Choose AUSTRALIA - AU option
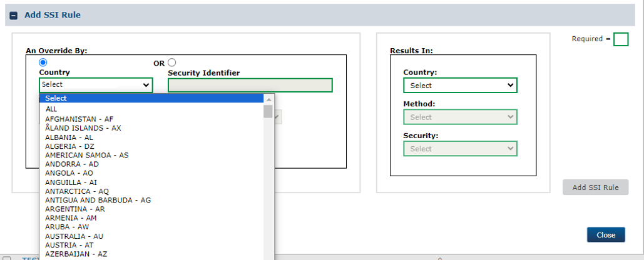644x260 pixels. click(x=74, y=236)
